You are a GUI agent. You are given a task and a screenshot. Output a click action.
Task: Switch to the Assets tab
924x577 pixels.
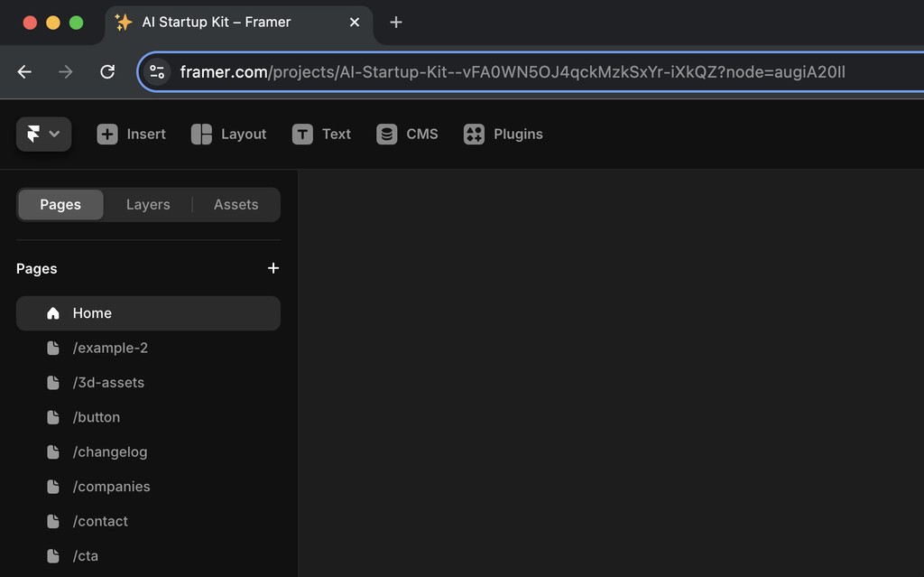tap(236, 204)
